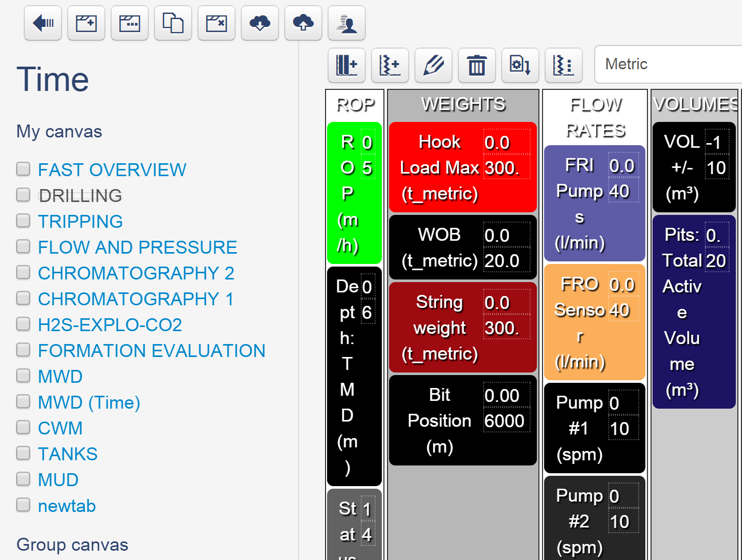Open the user profile icon

pos(346,23)
